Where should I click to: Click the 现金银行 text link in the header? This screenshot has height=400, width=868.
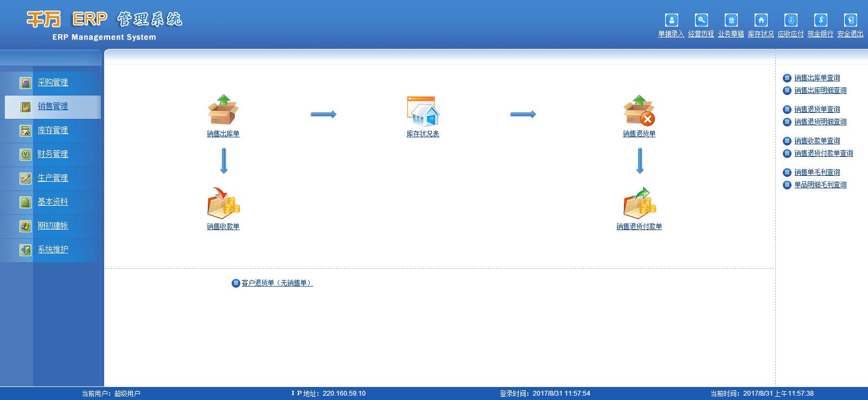tap(820, 34)
